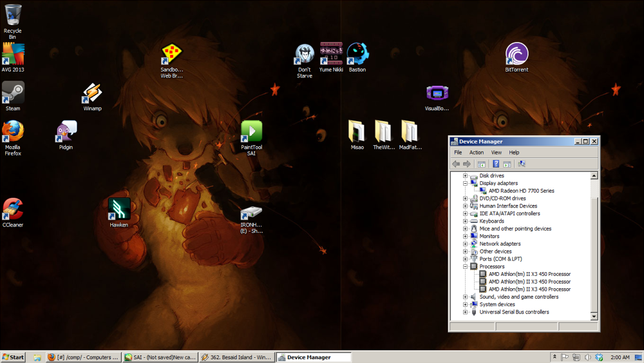Expand IDE ATA/ATAPI controllers node
The height and width of the screenshot is (363, 644).
coord(466,214)
